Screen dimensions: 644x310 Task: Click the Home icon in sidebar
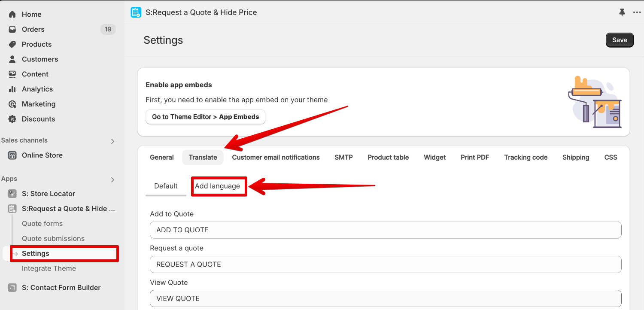pos(12,14)
